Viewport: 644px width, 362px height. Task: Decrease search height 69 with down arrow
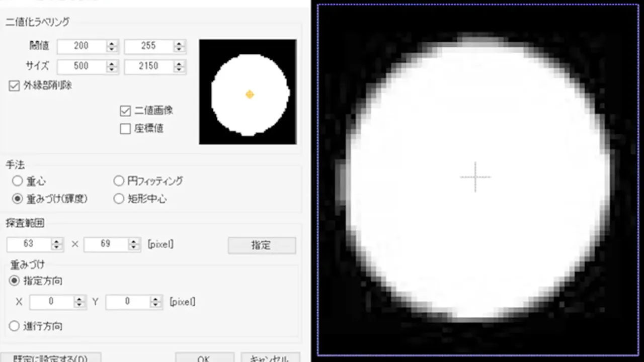(x=134, y=247)
